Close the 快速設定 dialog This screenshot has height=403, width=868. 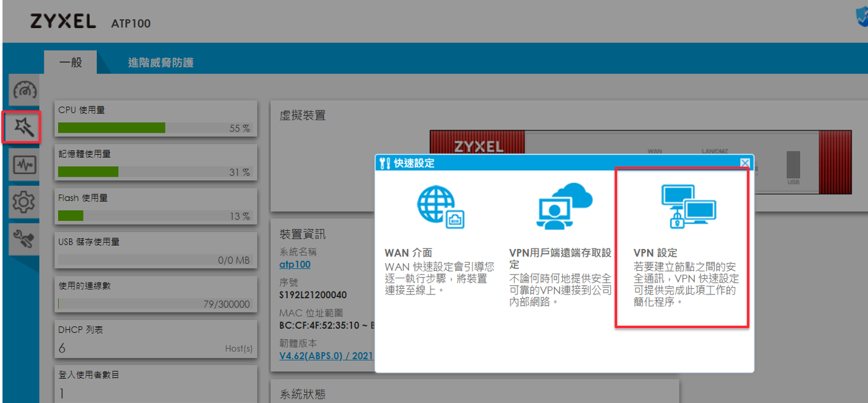click(x=744, y=163)
